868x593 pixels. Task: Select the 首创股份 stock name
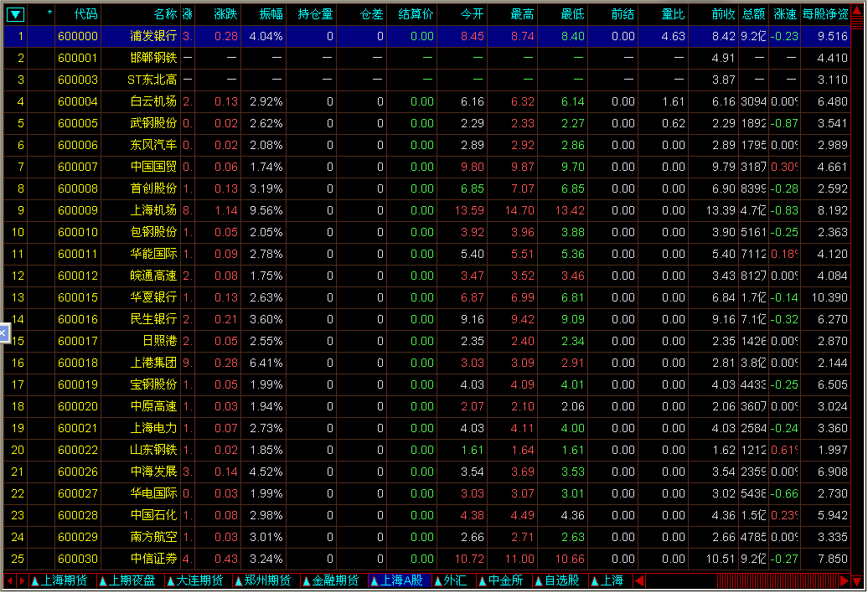pos(153,188)
